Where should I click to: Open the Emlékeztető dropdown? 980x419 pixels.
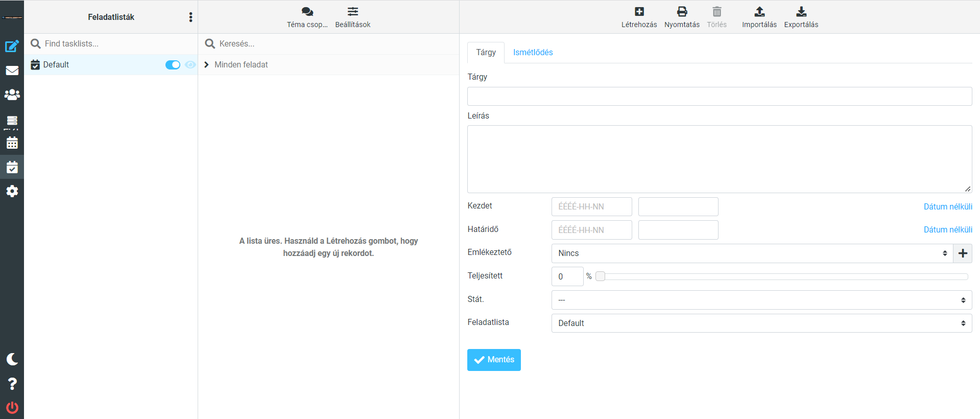[x=752, y=253]
